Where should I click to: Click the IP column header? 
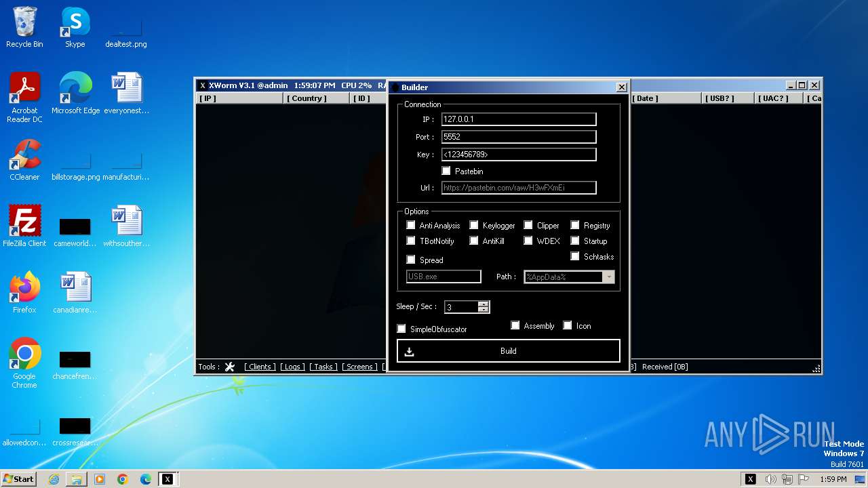point(239,98)
